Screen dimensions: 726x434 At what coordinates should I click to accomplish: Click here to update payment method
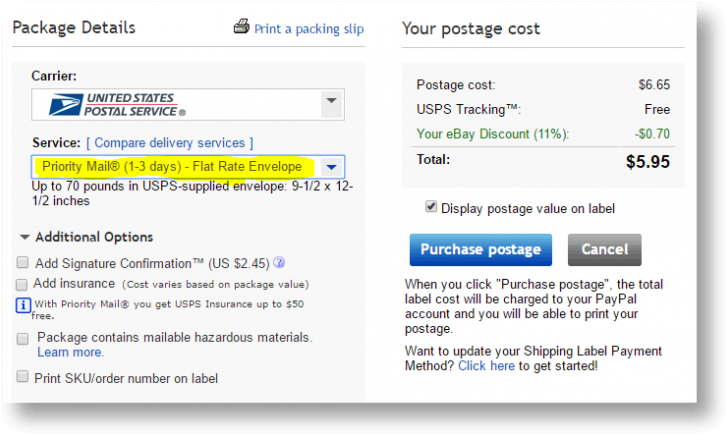click(487, 366)
